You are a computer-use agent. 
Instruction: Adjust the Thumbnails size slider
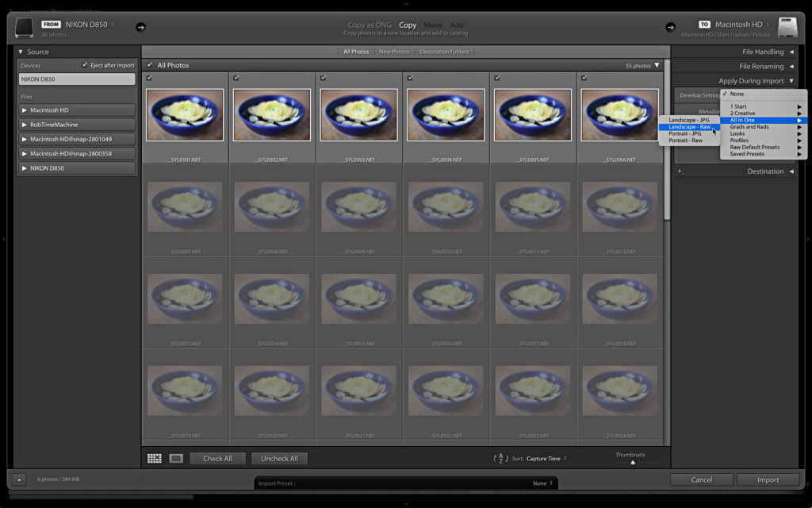[x=633, y=463]
